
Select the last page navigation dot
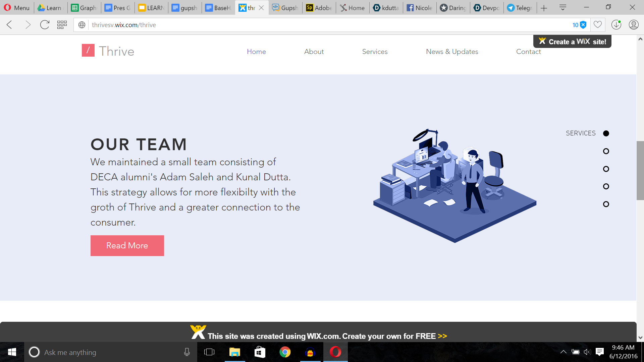(606, 204)
